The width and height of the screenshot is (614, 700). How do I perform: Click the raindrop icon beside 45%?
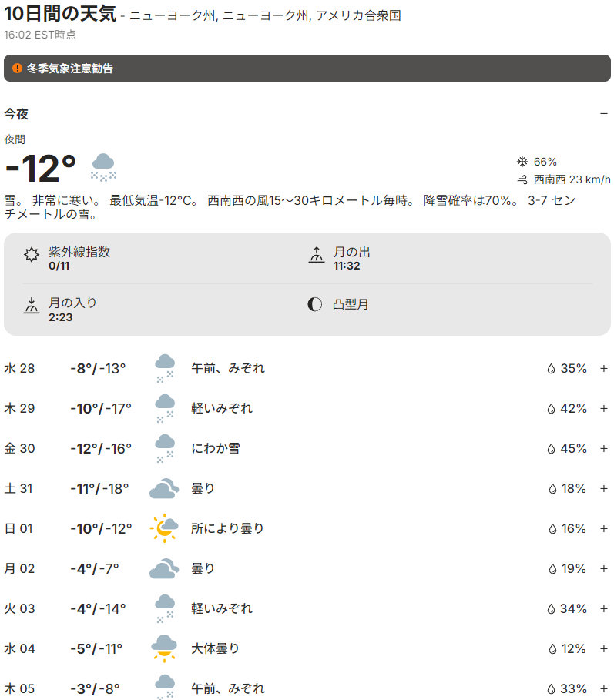click(x=552, y=448)
